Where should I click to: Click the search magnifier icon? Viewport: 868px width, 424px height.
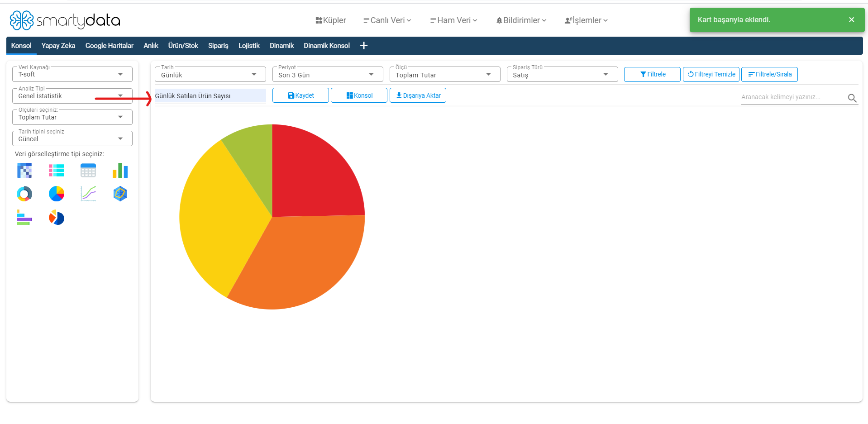(x=852, y=98)
